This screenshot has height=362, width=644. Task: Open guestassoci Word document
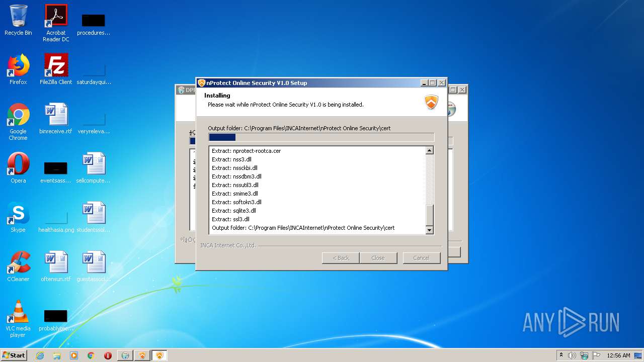(x=94, y=266)
